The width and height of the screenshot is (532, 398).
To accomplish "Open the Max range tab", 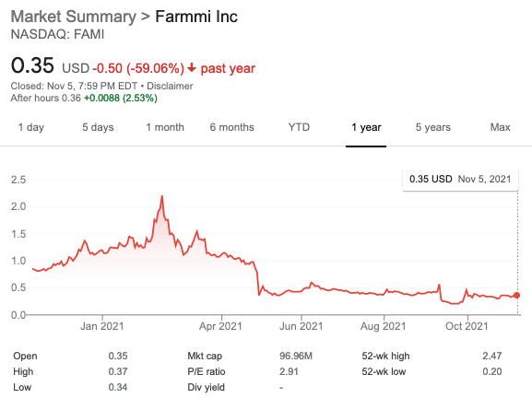I will tap(500, 127).
